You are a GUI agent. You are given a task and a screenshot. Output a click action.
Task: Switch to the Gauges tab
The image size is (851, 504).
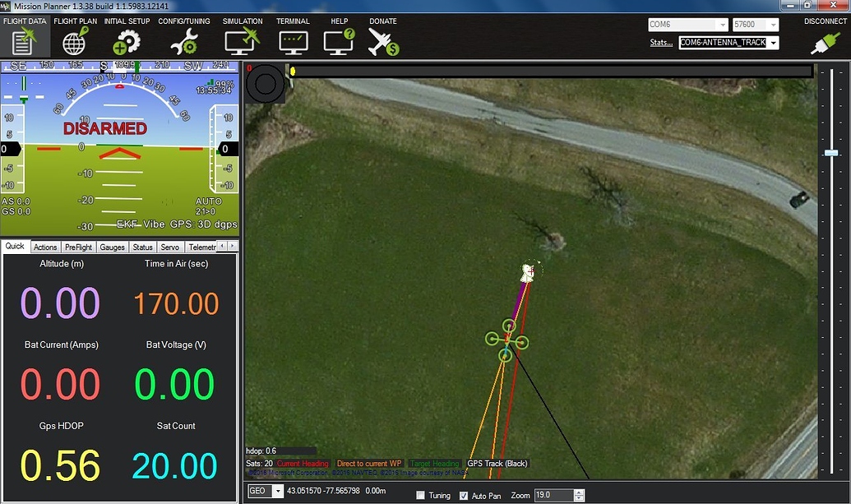tap(112, 247)
